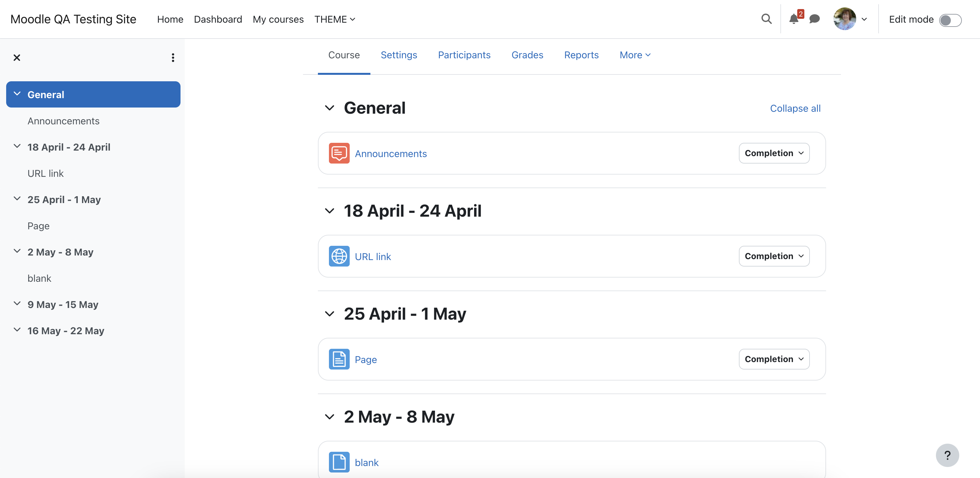This screenshot has width=980, height=478.
Task: Select 2 May - 8 May sidebar title
Action: [x=60, y=252]
